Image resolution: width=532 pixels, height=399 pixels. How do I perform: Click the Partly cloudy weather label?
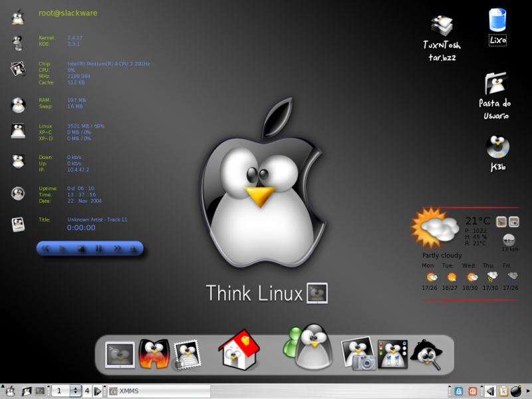click(442, 255)
